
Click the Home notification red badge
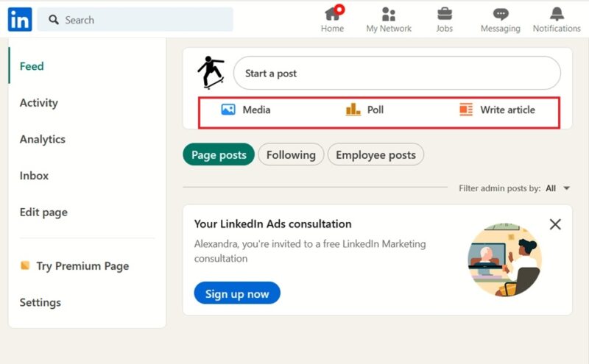click(x=339, y=9)
